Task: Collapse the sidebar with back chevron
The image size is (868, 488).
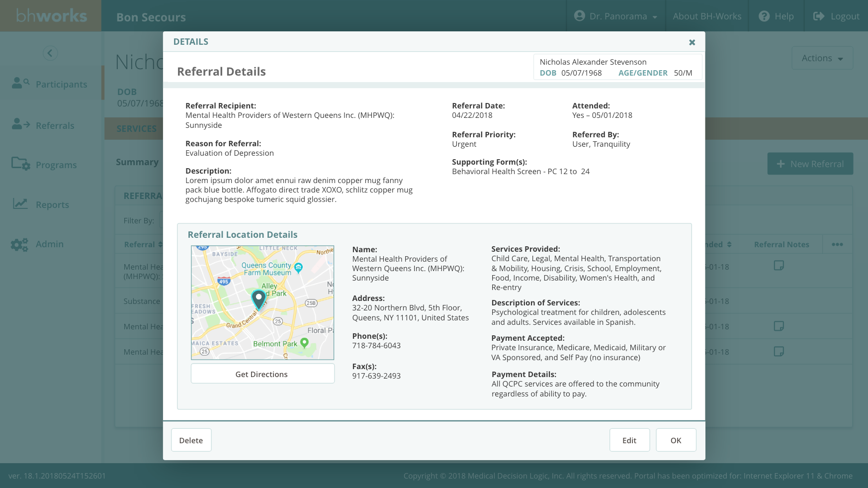Action: pyautogui.click(x=50, y=53)
